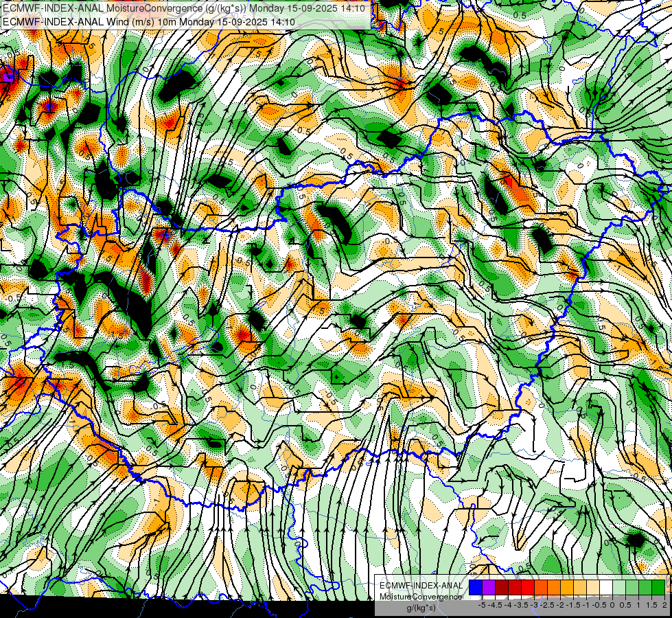Click the legend tick value -5
Screen dimensions: 672x618
(482, 605)
